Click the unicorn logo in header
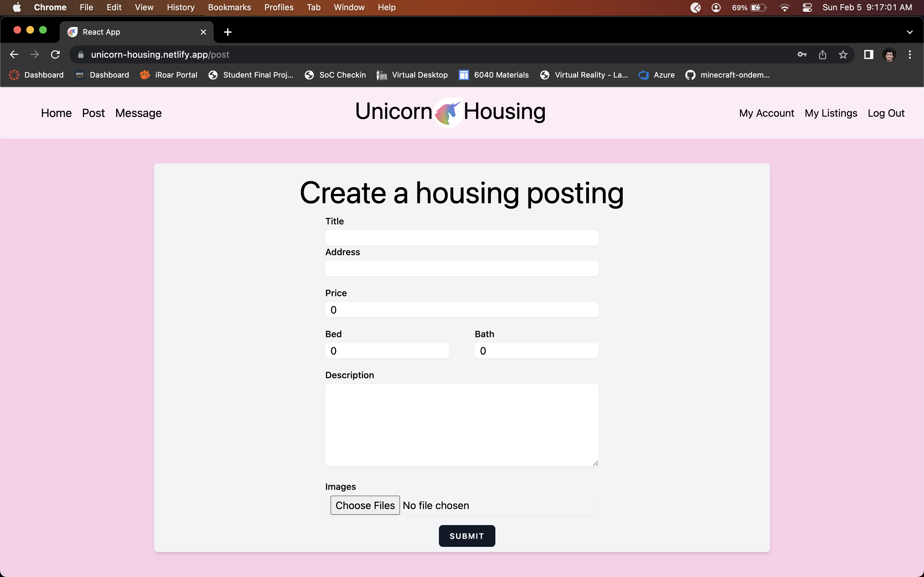Image resolution: width=924 pixels, height=577 pixels. coord(448,112)
